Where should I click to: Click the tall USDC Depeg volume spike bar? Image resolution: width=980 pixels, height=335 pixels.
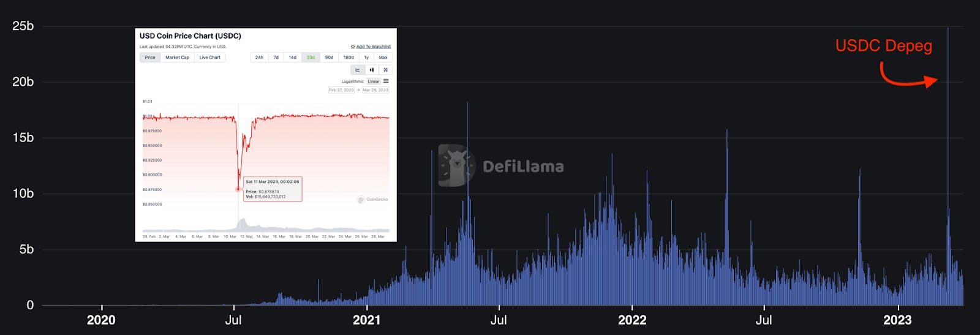pyautogui.click(x=948, y=165)
